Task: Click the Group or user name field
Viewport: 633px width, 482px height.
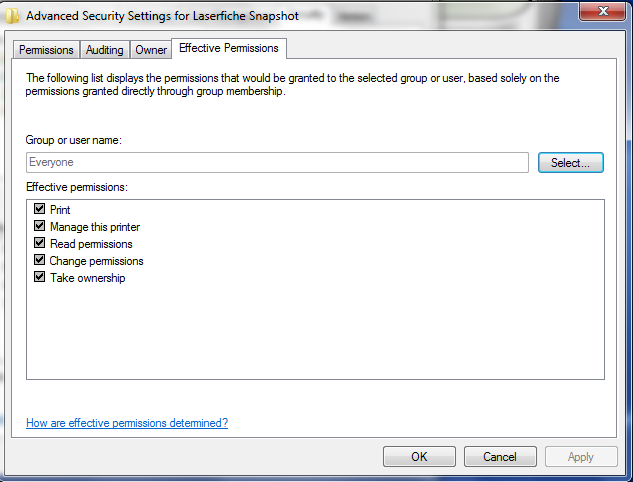Action: pos(277,162)
